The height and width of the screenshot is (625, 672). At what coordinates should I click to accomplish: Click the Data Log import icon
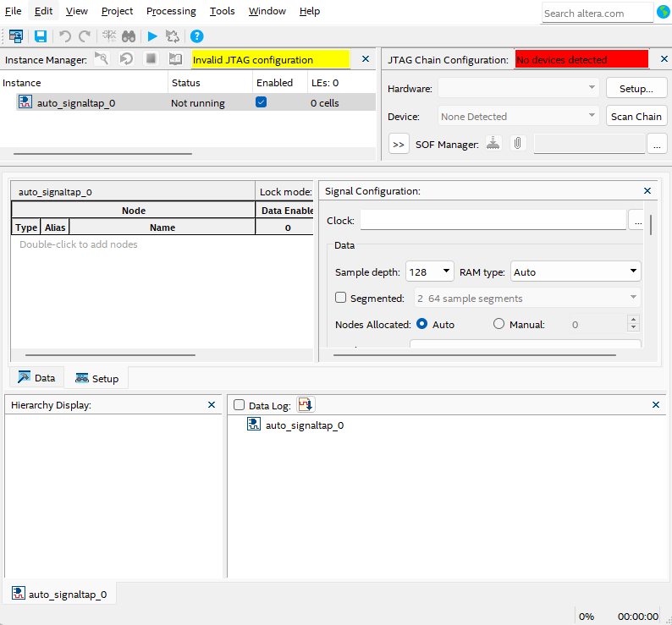[306, 404]
